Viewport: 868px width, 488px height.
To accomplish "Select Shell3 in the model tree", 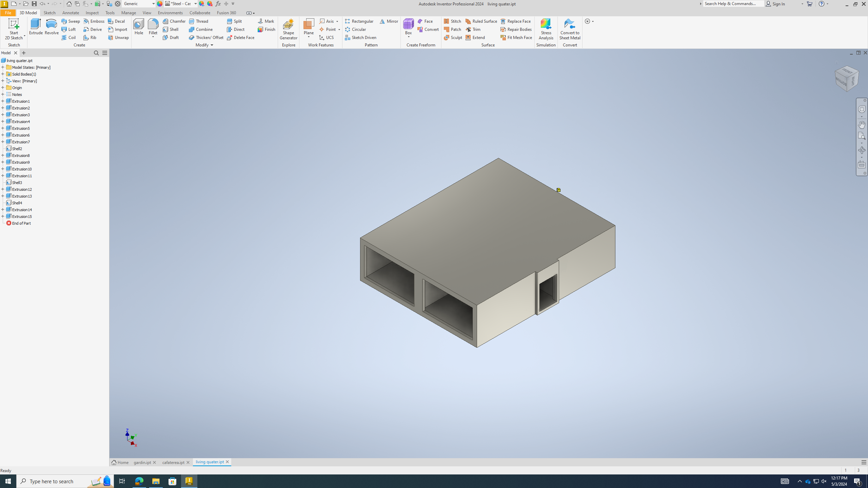I will pos(17,182).
